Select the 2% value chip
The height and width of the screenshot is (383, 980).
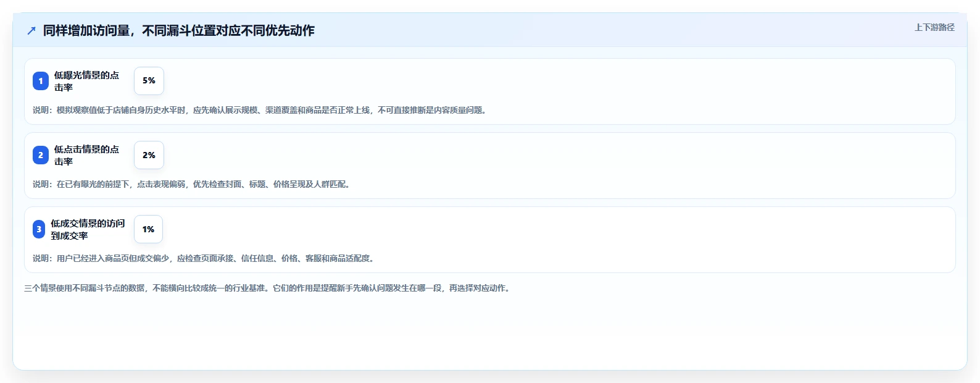pyautogui.click(x=149, y=155)
